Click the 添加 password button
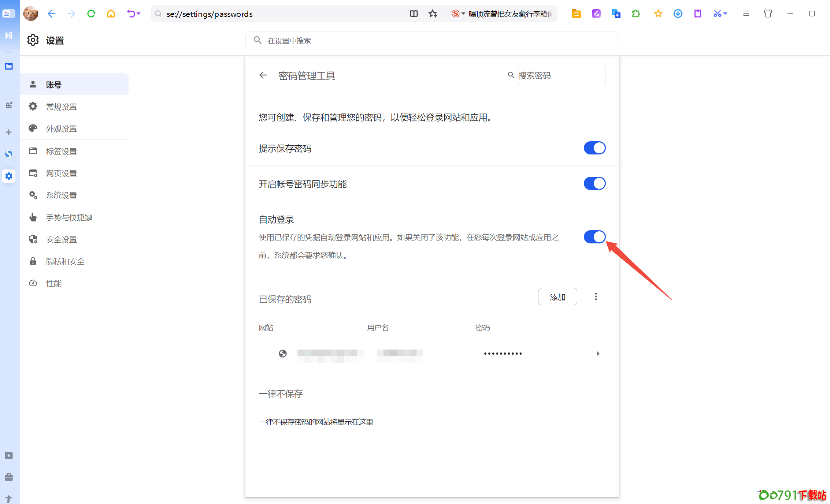Image resolution: width=830 pixels, height=504 pixels. (x=557, y=297)
